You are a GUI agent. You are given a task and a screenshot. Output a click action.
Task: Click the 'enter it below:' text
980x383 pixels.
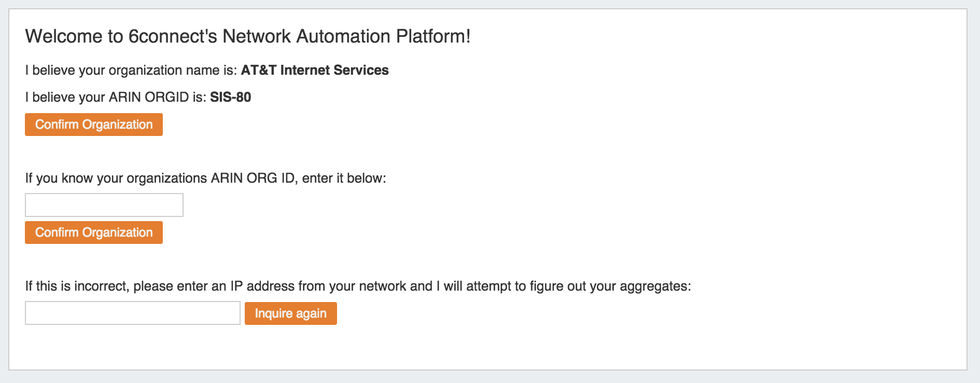[344, 178]
